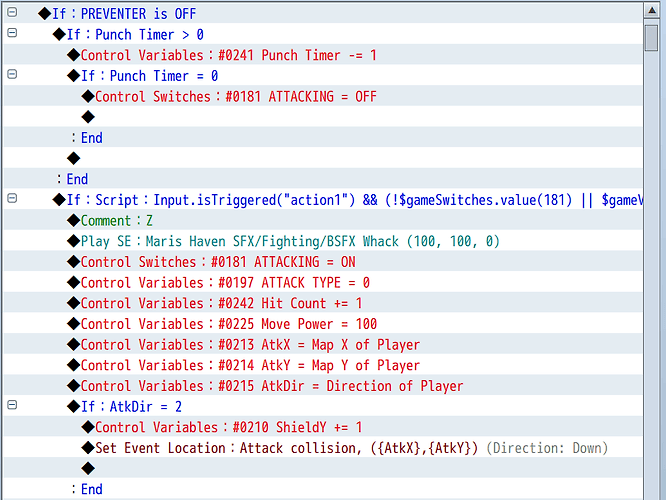Select 'Control Variables : #0225 Move Power = 100'
This screenshot has width=666, height=500.
point(323,324)
